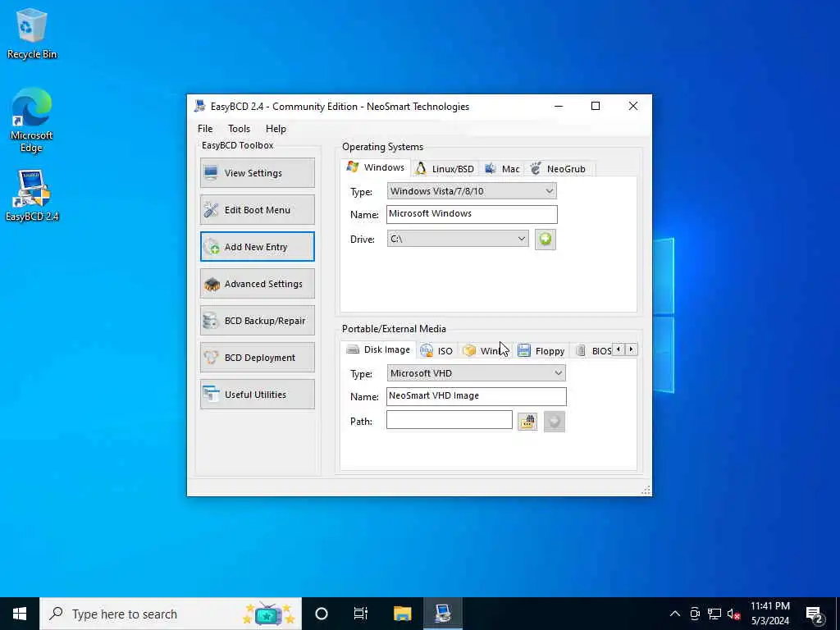The height and width of the screenshot is (630, 840).
Task: Open Task View on the taskbar
Action: (x=361, y=614)
